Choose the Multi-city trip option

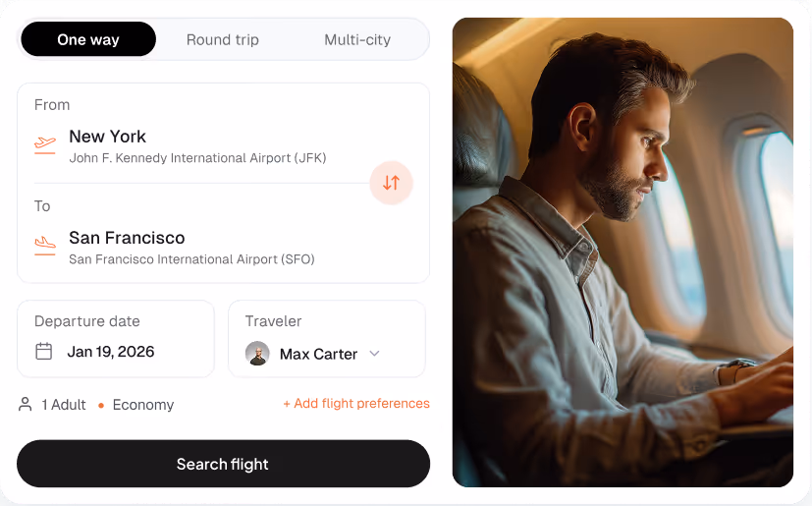tap(357, 39)
